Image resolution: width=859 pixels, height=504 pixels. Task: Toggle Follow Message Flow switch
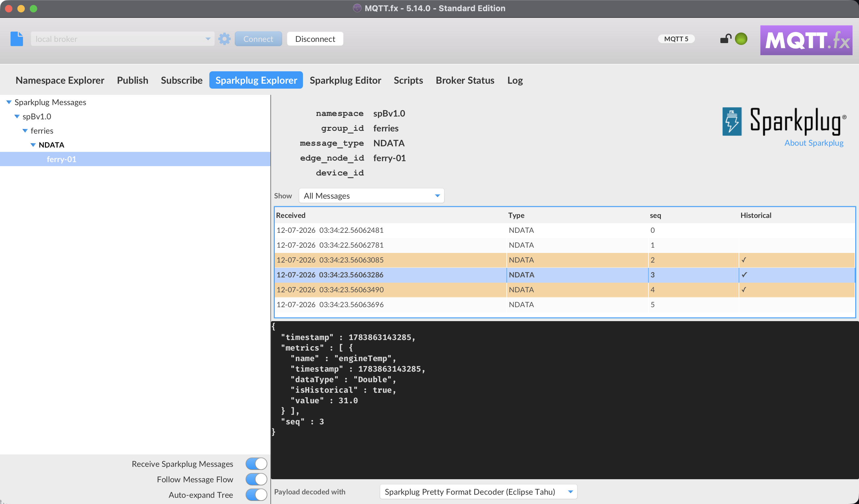(x=256, y=479)
